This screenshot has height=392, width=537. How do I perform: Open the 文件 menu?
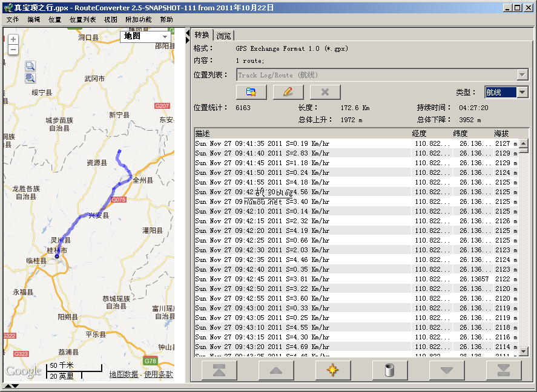(x=13, y=19)
